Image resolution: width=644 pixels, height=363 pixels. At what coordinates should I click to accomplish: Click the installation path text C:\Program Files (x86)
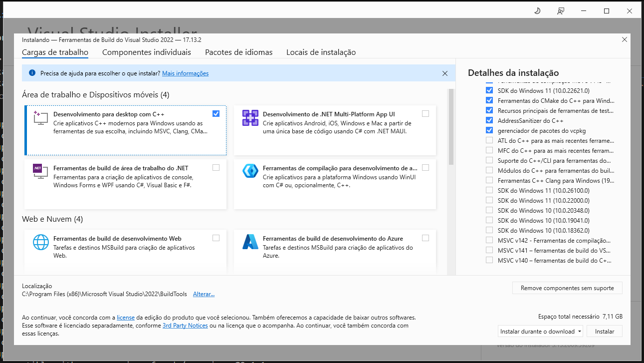point(104,294)
